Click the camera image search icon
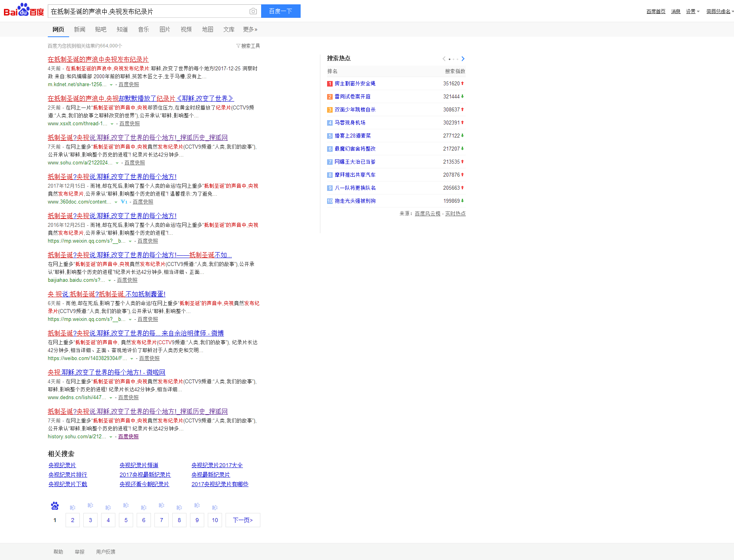This screenshot has height=560, width=734. click(x=253, y=11)
